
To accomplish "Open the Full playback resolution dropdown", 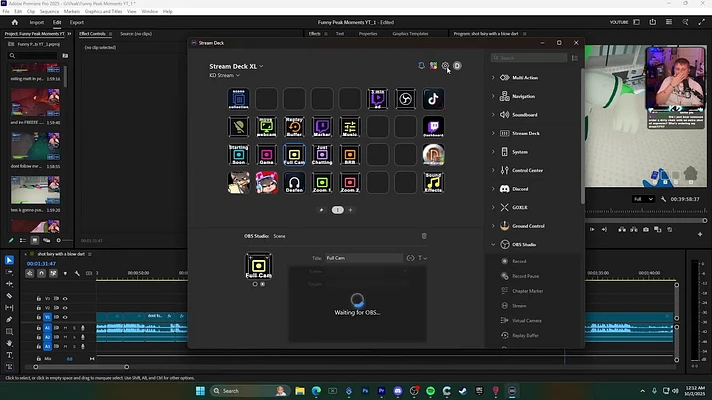I will click(643, 199).
